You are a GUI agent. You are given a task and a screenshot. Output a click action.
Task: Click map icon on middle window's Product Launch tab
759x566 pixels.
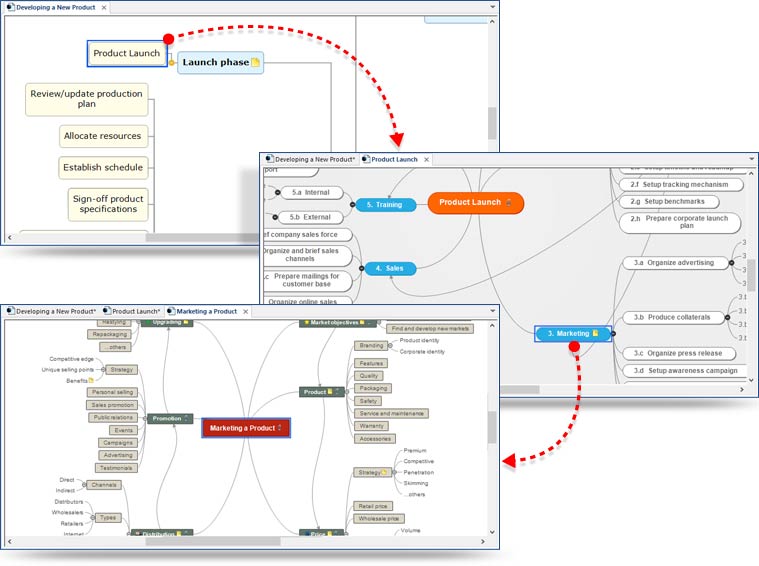click(366, 159)
